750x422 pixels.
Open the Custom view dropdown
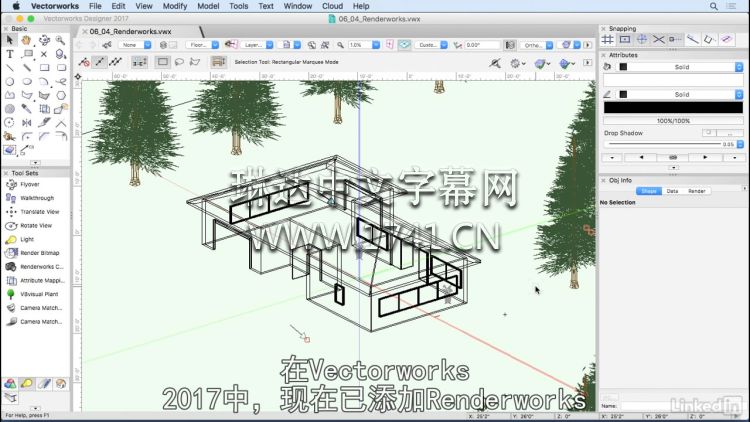tap(431, 45)
